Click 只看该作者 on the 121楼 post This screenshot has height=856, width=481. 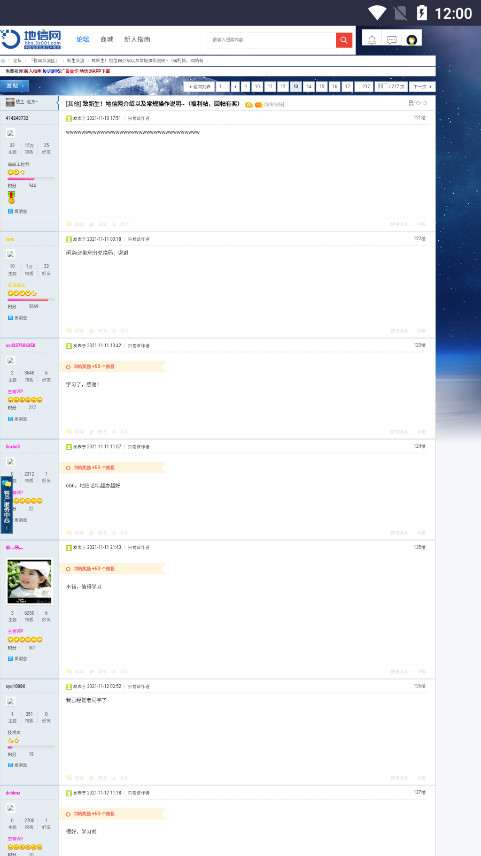139,118
